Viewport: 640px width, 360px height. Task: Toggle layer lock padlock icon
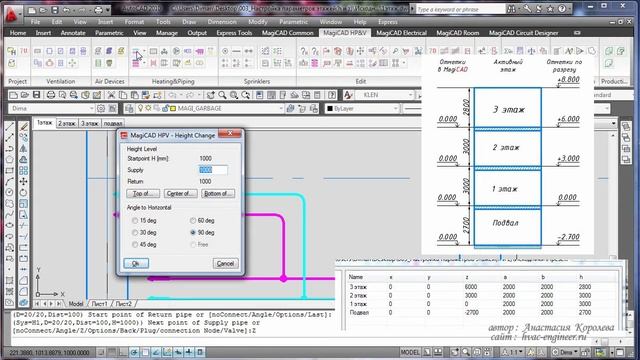[165, 109]
